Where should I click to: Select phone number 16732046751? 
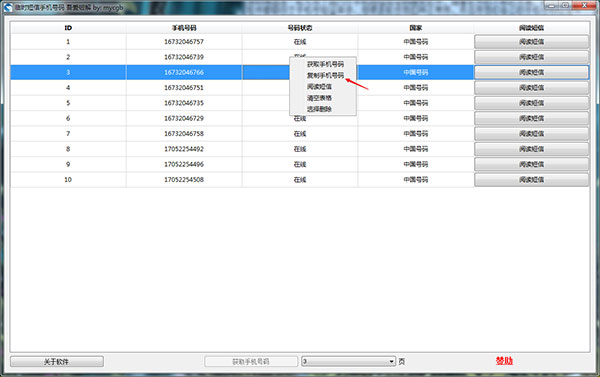click(x=184, y=88)
